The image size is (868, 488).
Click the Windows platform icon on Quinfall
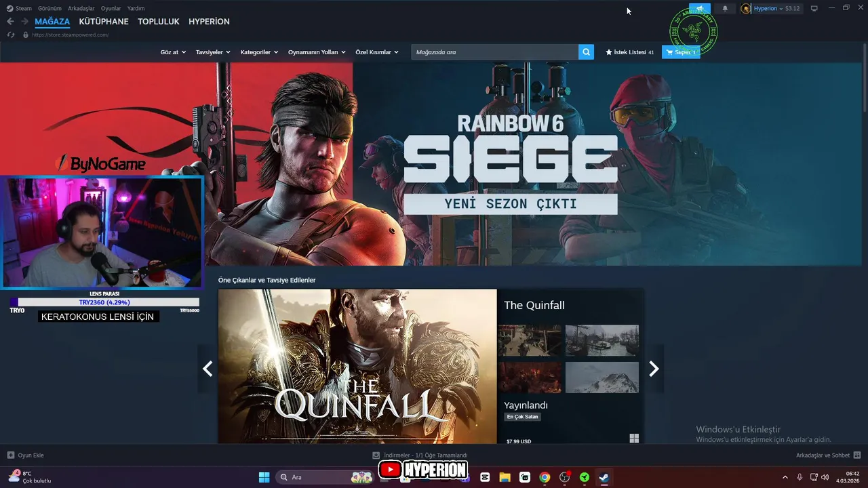(634, 438)
